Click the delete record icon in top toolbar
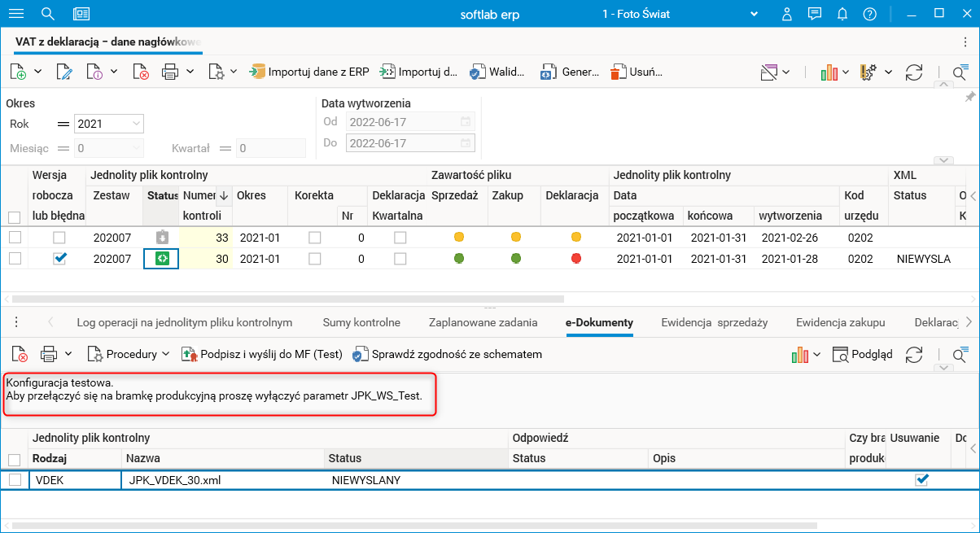 141,72
